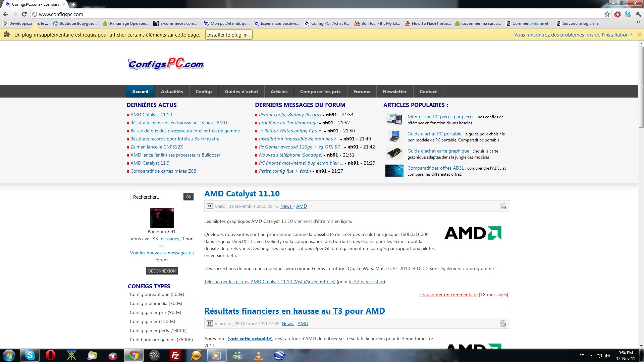The height and width of the screenshot is (362, 644).
Task: Bookmark page with the star icon
Action: [607, 14]
